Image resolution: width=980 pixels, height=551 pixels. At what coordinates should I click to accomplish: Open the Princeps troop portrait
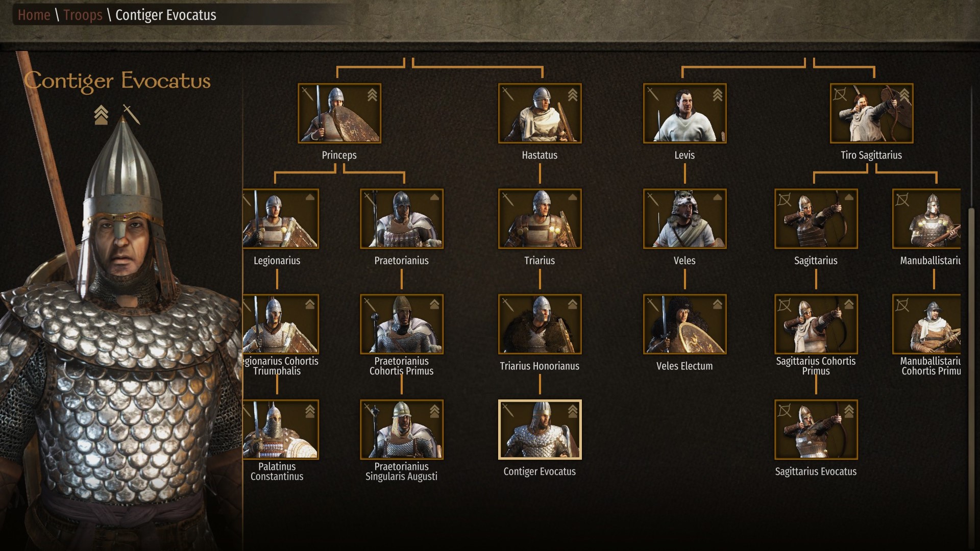(x=339, y=113)
